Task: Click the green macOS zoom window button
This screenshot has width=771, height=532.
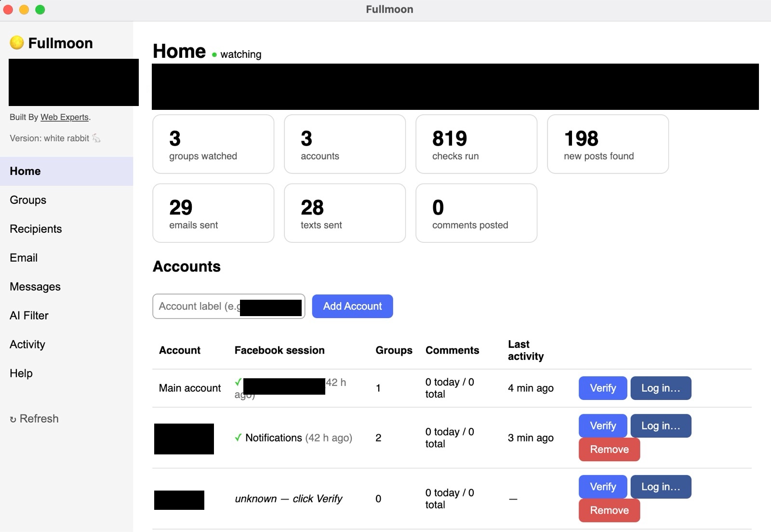Action: (x=40, y=10)
